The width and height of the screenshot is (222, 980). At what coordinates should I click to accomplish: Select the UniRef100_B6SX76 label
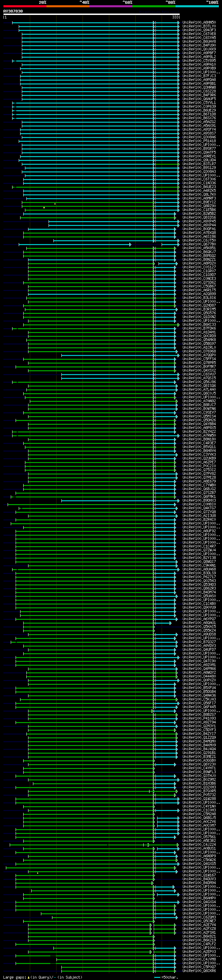[x=199, y=118]
